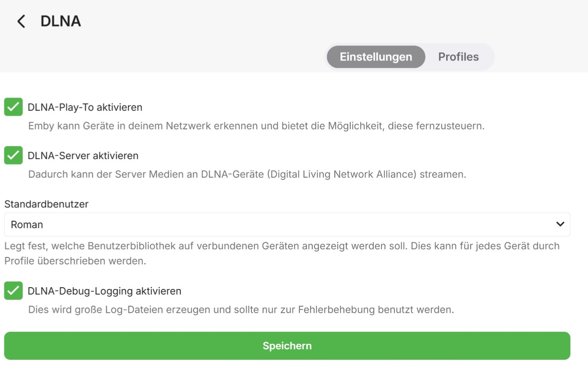
Task: Click the description mentioning Digital Living Network Alliance
Action: (247, 175)
